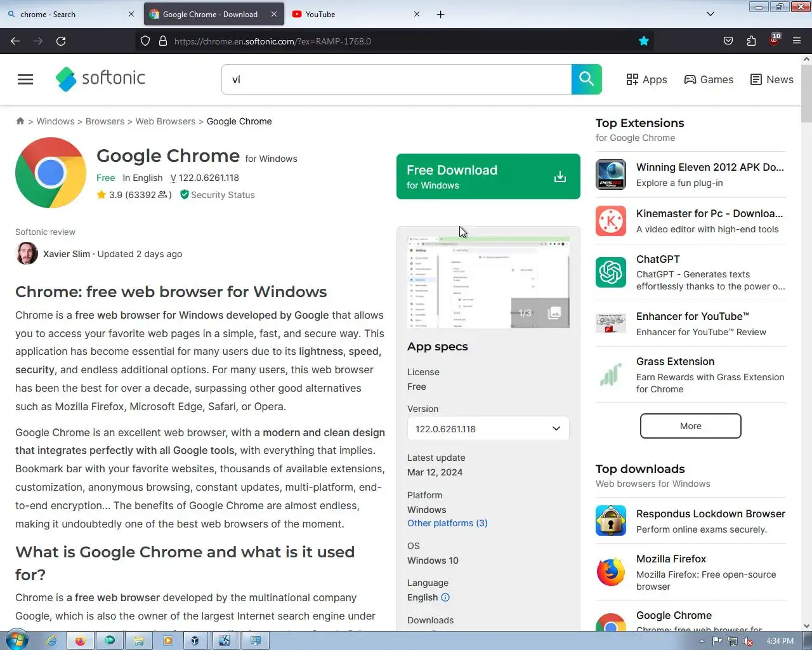The height and width of the screenshot is (650, 812).
Task: Open the Windows Start button
Action: coord(16,640)
